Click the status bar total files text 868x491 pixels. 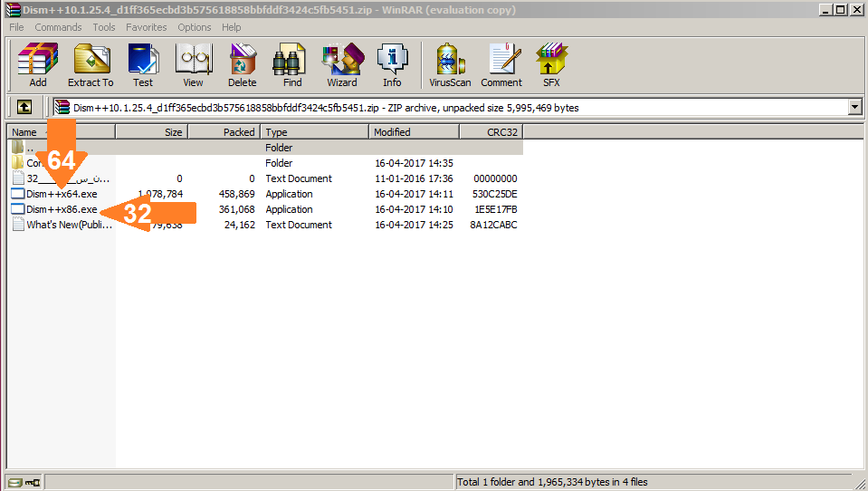(552, 482)
